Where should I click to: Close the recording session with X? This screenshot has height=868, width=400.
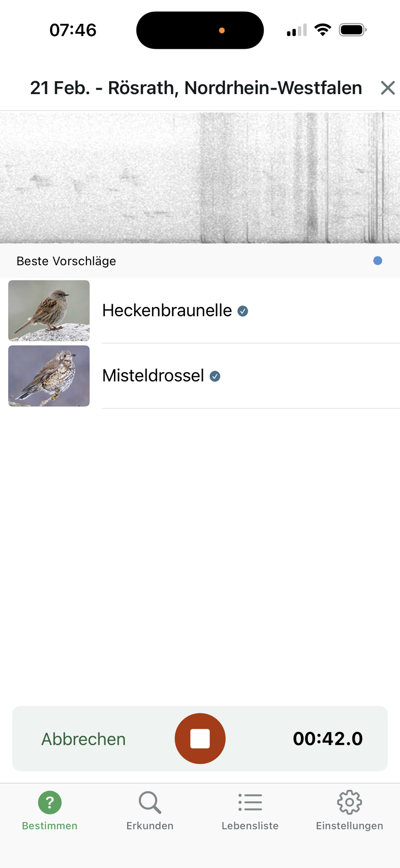click(387, 88)
